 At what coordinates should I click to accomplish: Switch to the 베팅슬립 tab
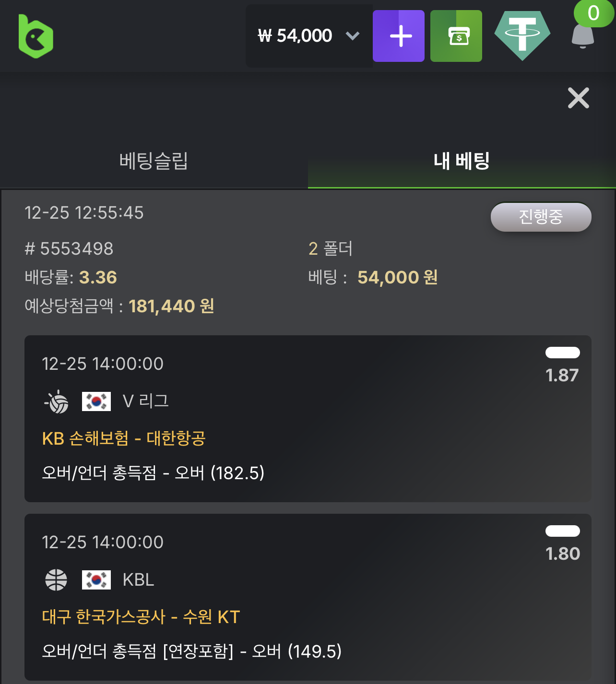154,161
